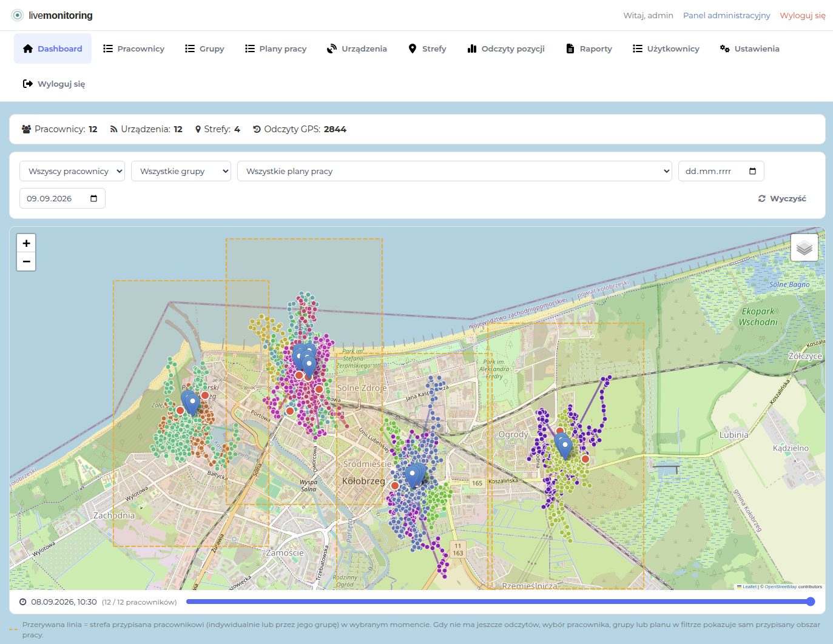Image resolution: width=833 pixels, height=644 pixels.
Task: Click the timeline slider handle
Action: click(x=811, y=602)
